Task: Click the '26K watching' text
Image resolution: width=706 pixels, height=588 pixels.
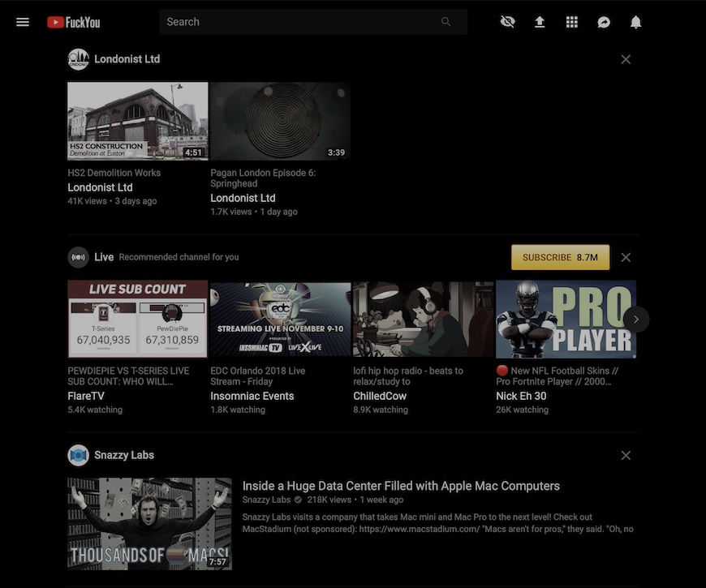Action: tap(523, 410)
